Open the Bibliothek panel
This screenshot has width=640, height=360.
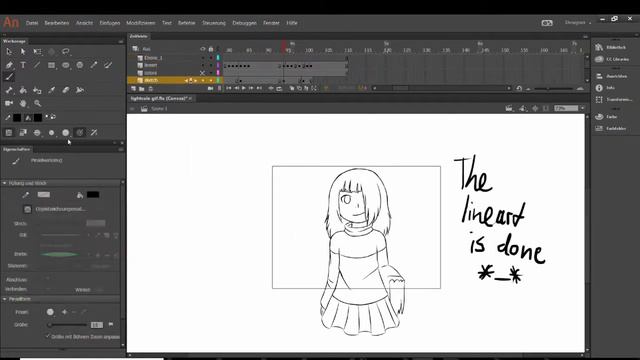[611, 47]
